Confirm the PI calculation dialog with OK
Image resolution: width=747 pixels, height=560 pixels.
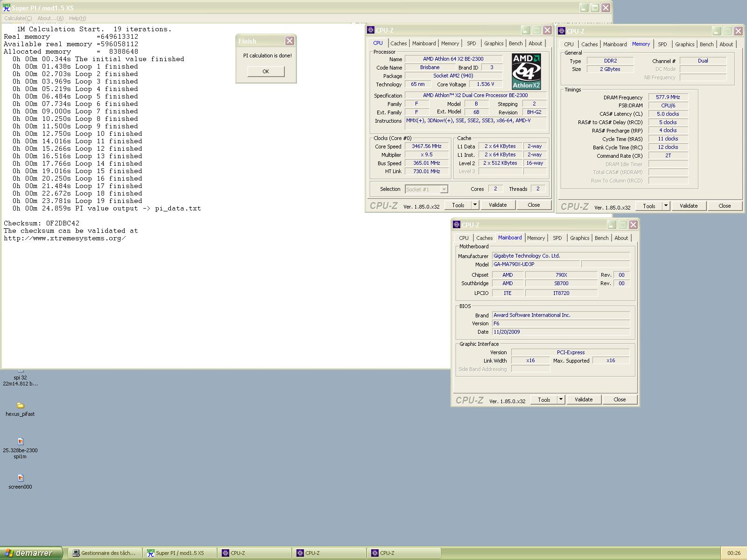(266, 71)
